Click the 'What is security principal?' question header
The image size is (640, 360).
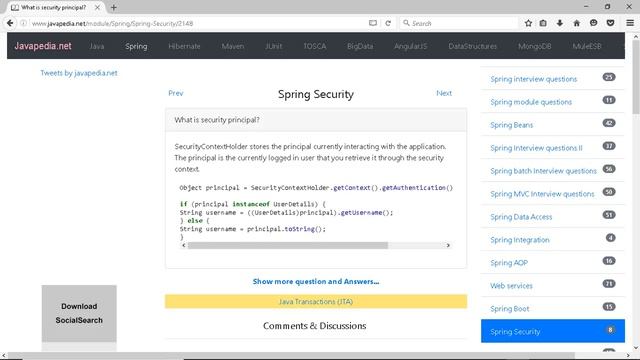coord(316,120)
